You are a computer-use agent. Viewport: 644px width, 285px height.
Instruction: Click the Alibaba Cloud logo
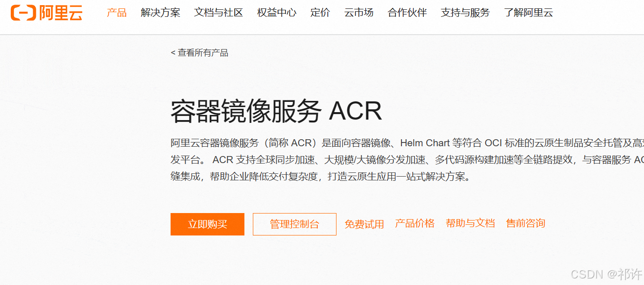(x=47, y=13)
